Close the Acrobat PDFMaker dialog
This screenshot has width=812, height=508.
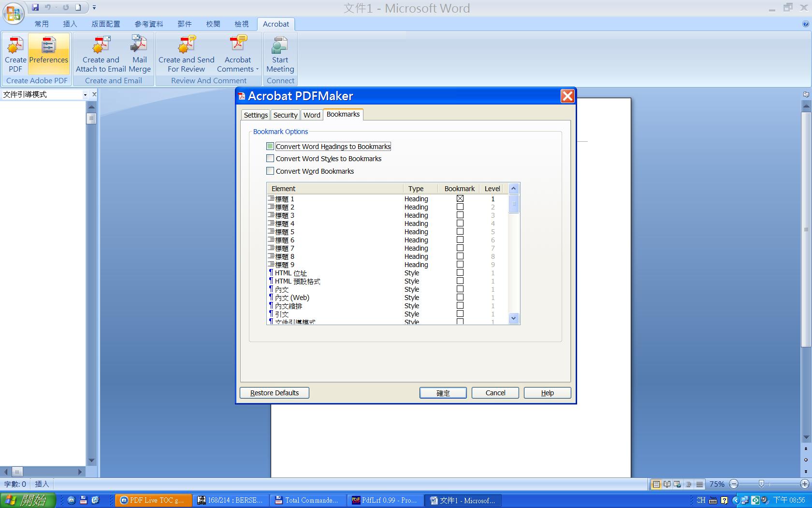click(x=567, y=96)
